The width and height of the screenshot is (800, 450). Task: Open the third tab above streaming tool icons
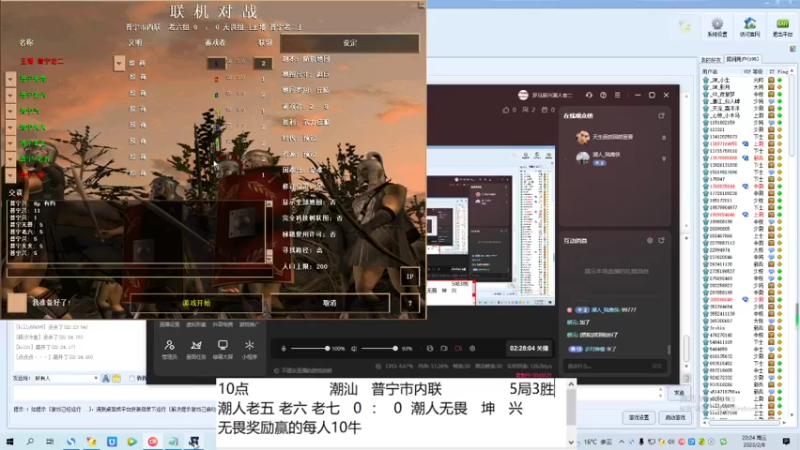point(222,324)
